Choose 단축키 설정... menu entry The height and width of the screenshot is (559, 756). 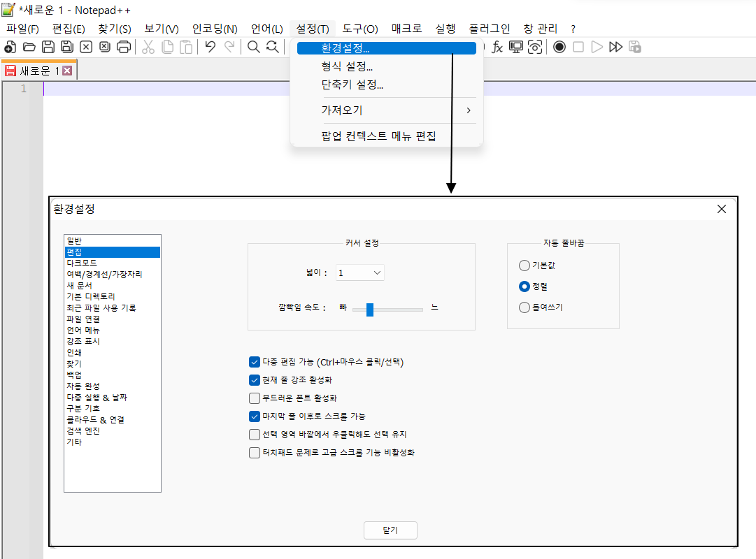[387, 85]
